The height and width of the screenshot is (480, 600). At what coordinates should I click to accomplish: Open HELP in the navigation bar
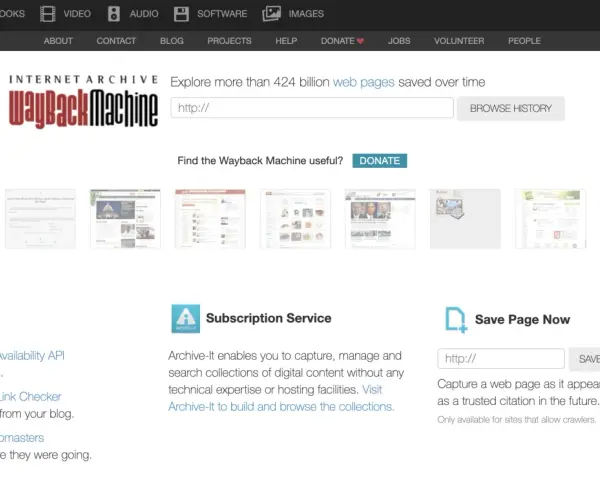pyautogui.click(x=286, y=41)
